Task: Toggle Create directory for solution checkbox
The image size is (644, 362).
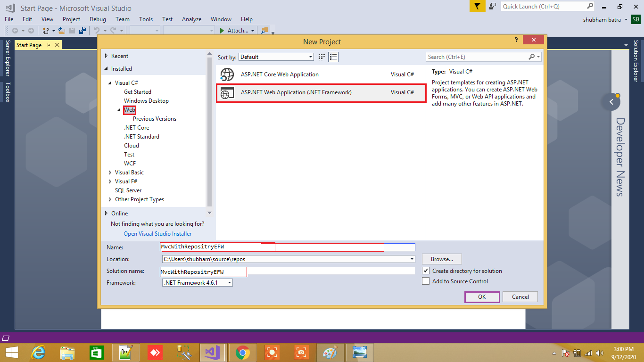Action: tap(426, 271)
